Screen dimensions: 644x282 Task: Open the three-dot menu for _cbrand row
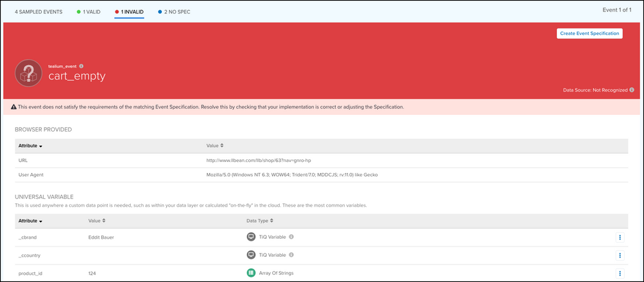620,237
